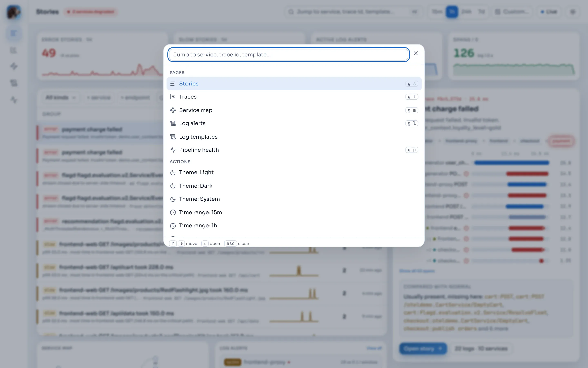588x368 pixels.
Task: Switch to Theme: Light
Action: click(x=294, y=173)
